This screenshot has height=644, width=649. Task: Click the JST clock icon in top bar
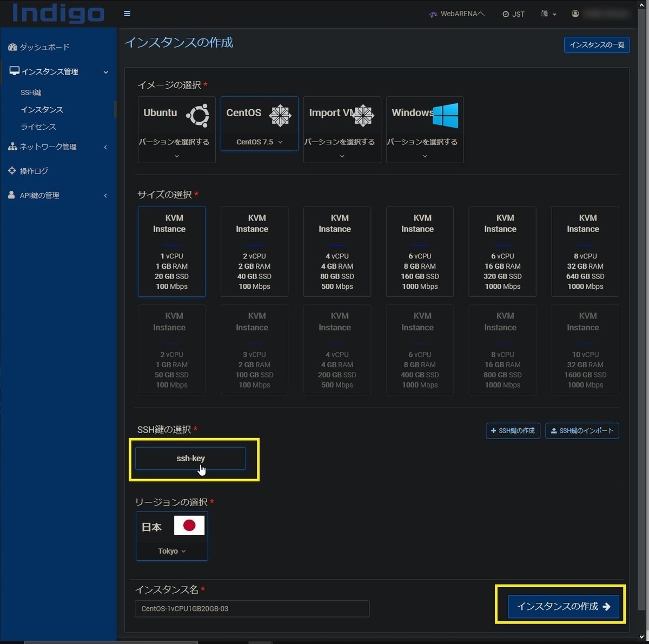coord(505,14)
